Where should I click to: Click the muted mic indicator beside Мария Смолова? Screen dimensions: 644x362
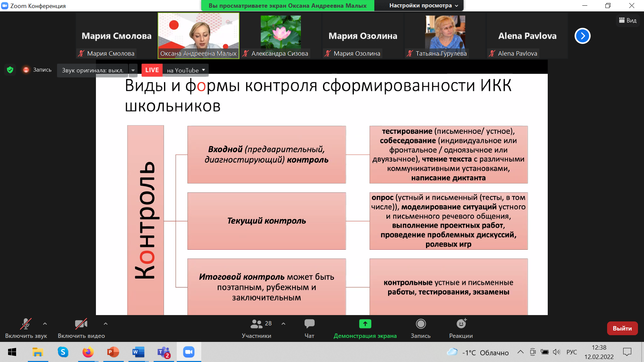pyautogui.click(x=82, y=53)
